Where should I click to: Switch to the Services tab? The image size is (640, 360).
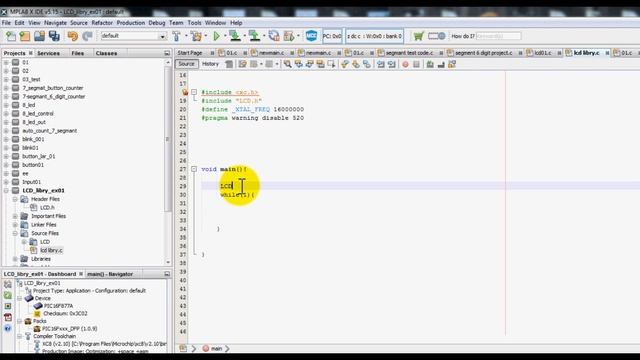(48, 53)
